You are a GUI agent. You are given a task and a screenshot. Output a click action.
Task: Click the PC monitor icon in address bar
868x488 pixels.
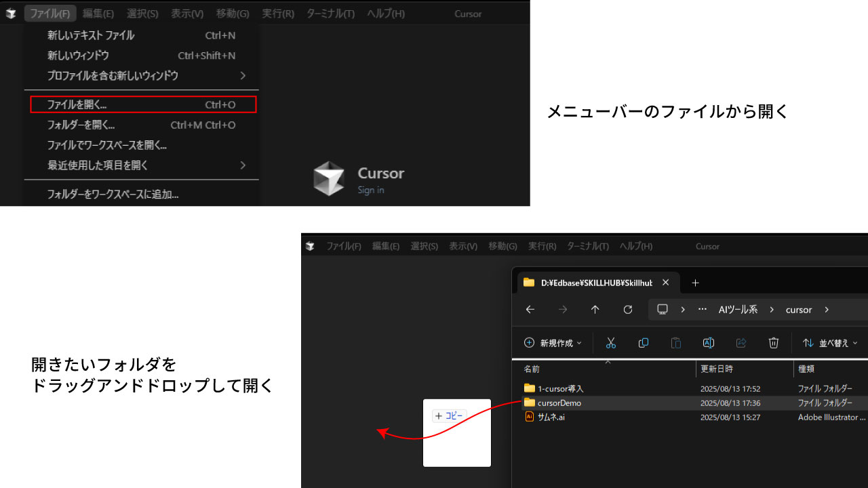[663, 309]
